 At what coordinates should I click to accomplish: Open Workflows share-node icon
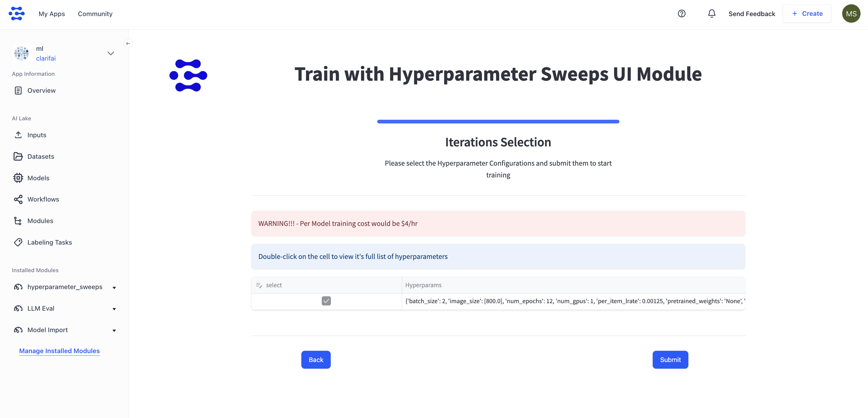tap(18, 199)
